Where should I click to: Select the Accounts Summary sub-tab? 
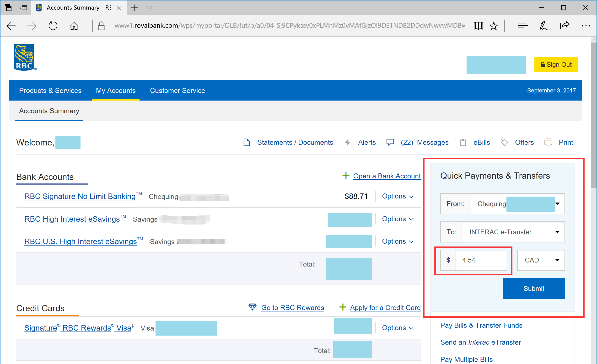49,111
